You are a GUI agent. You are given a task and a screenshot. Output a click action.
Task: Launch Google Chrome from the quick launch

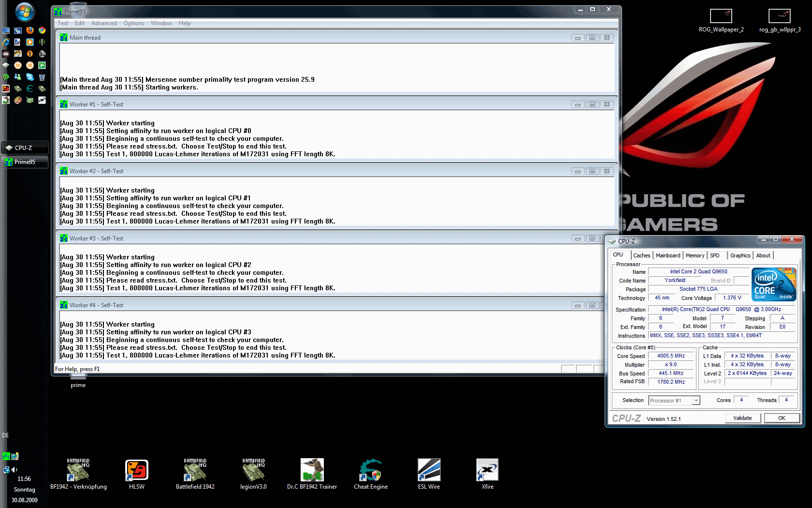click(x=42, y=30)
